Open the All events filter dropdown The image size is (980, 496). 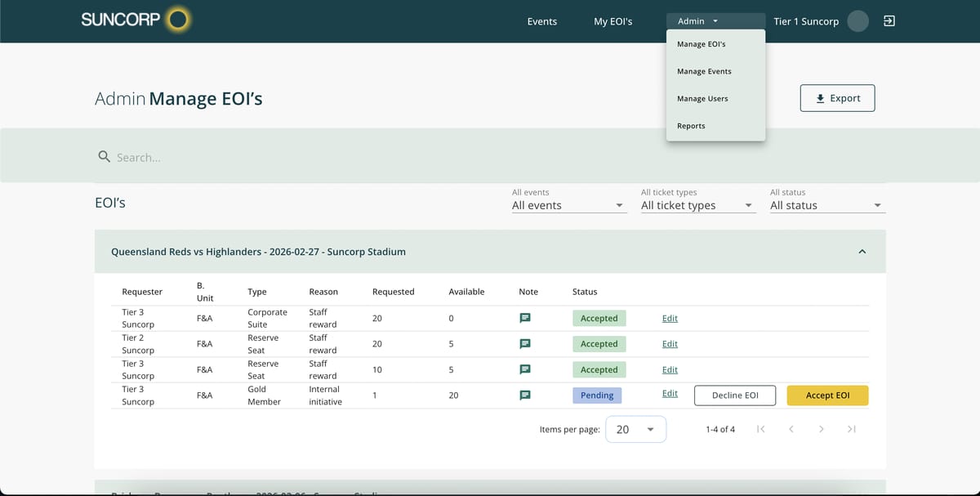(568, 205)
